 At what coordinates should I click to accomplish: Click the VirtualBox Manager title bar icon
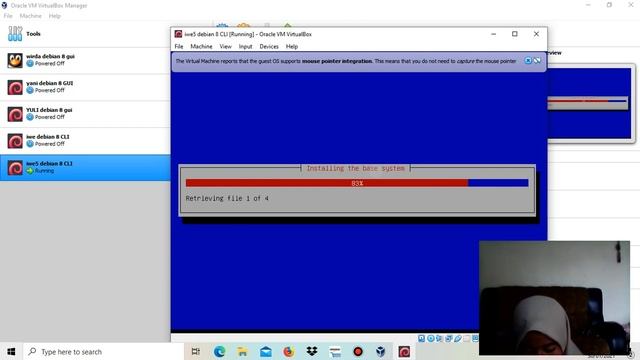click(4, 5)
